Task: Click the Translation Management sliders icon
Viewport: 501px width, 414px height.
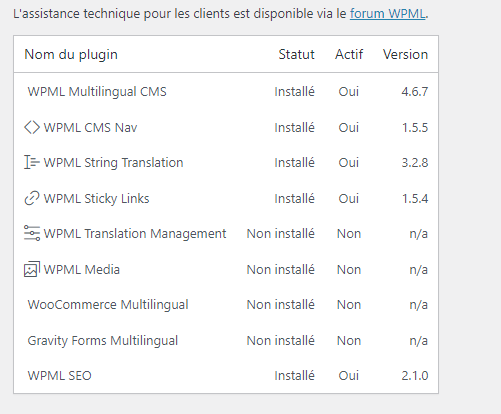Action: [32, 233]
